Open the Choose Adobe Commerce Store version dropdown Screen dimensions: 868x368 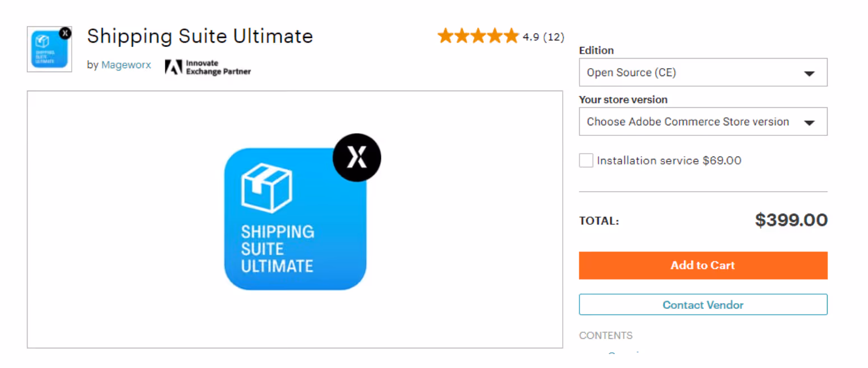point(703,122)
